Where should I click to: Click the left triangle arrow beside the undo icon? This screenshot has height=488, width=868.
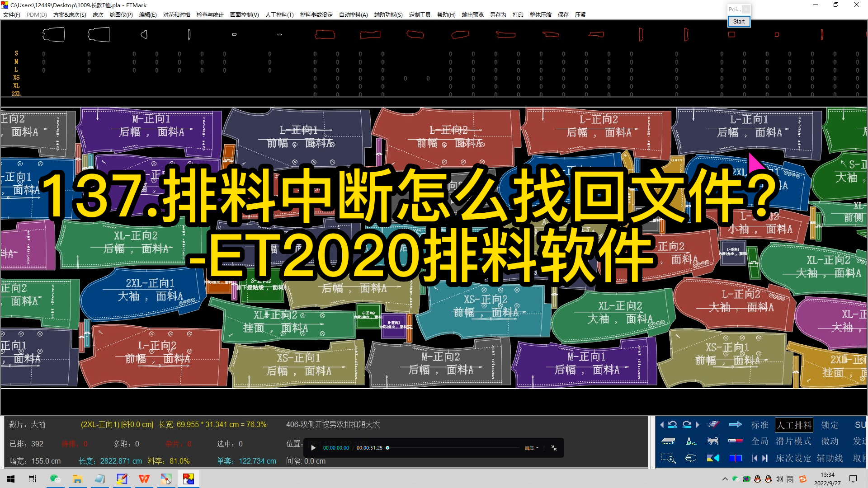pyautogui.click(x=662, y=424)
